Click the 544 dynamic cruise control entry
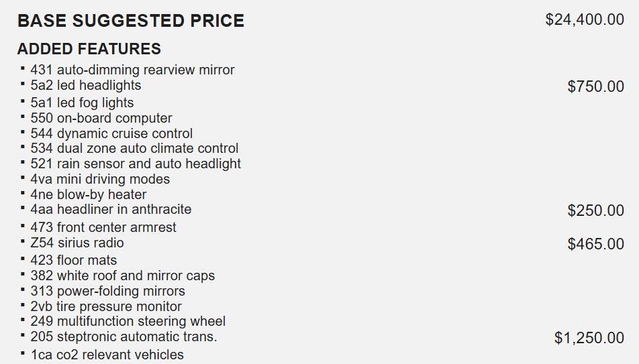 pyautogui.click(x=111, y=133)
